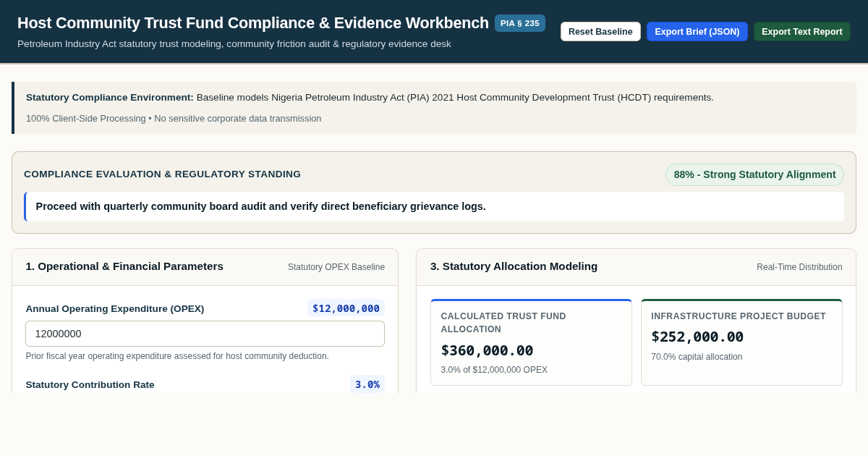Export the brief as JSON

[x=697, y=32]
